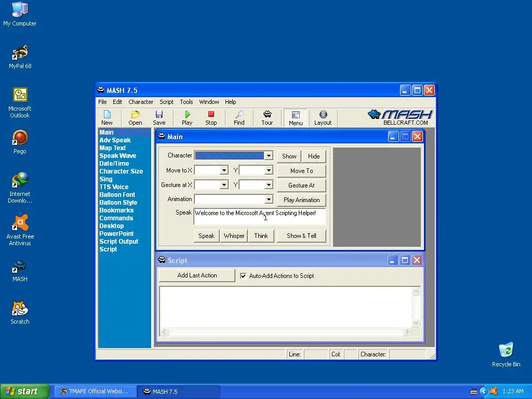This screenshot has width=532, height=399.
Task: Select Speak Wave in the sidebar
Action: [x=118, y=156]
